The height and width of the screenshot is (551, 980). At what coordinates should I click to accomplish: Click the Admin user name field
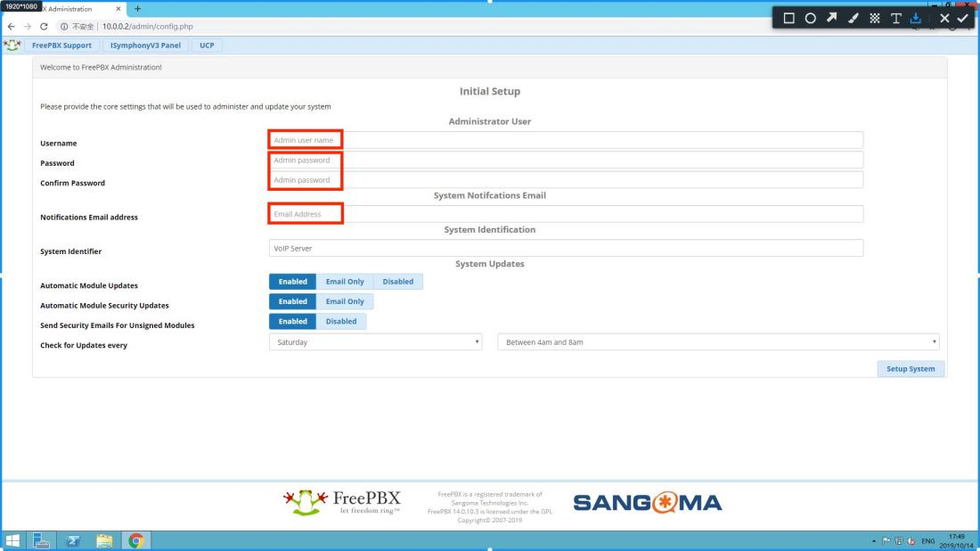(566, 140)
